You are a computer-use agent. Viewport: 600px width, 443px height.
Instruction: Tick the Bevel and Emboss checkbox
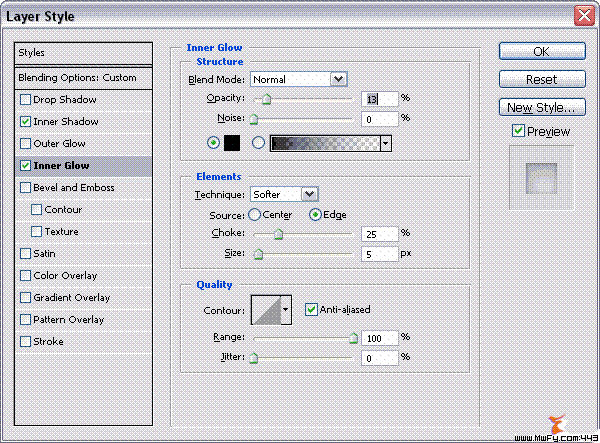tap(25, 188)
